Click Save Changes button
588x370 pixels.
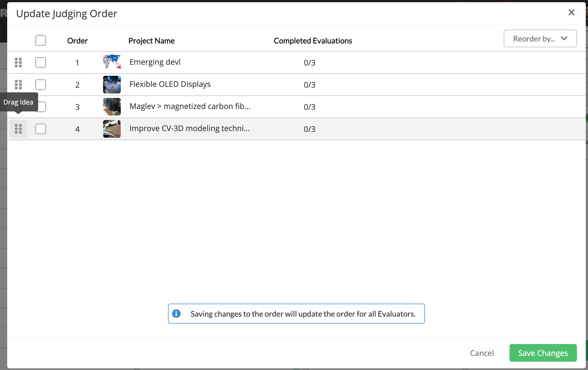(543, 353)
